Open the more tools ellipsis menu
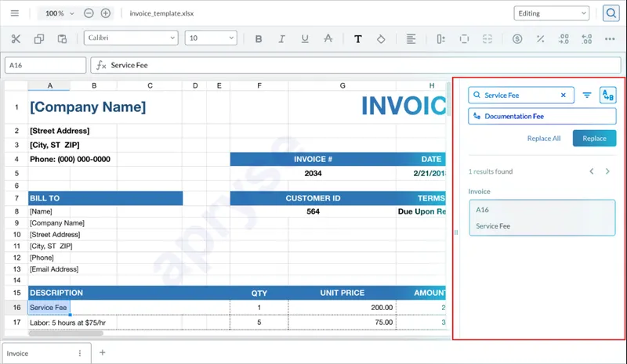This screenshot has height=364, width=627. (610, 39)
